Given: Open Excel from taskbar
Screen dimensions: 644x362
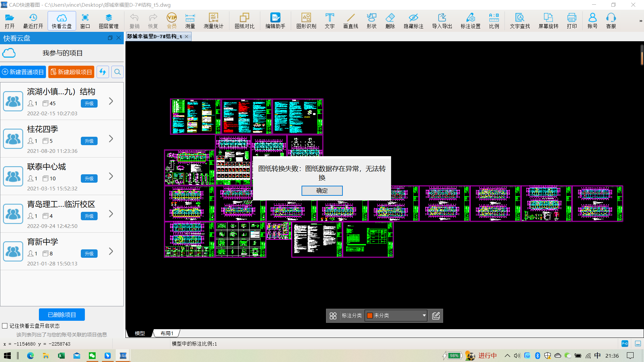Looking at the screenshot, I should (61, 356).
